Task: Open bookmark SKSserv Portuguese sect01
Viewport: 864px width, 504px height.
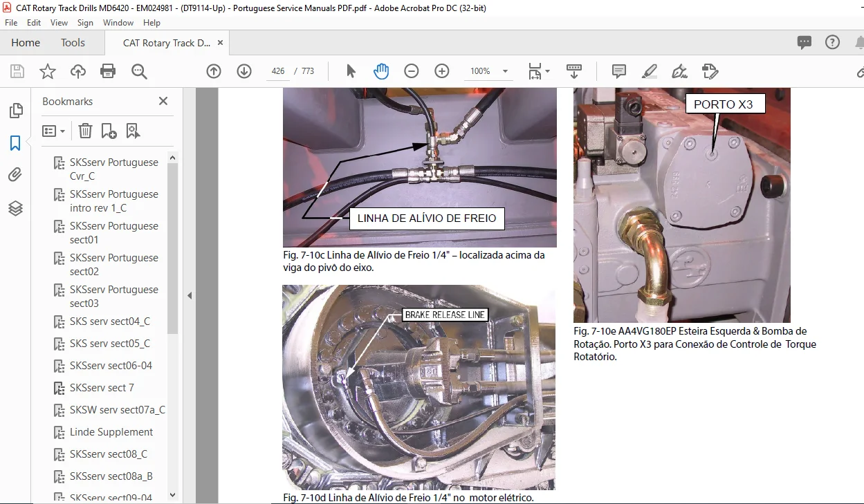Action: (x=114, y=233)
